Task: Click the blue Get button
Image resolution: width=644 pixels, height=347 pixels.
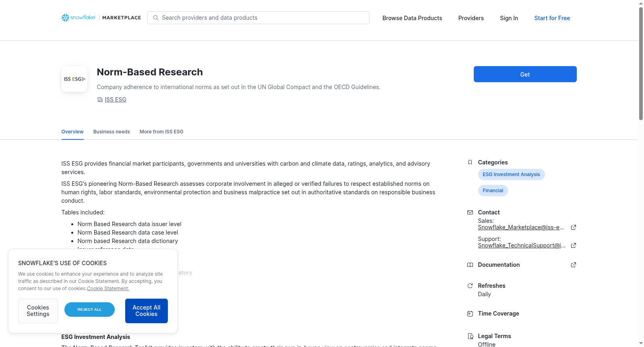Action: click(525, 74)
